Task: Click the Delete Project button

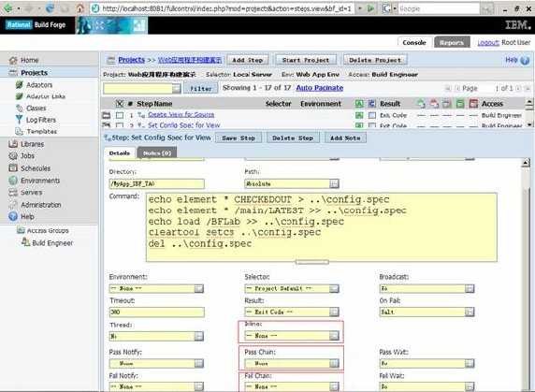Action: 375,61
